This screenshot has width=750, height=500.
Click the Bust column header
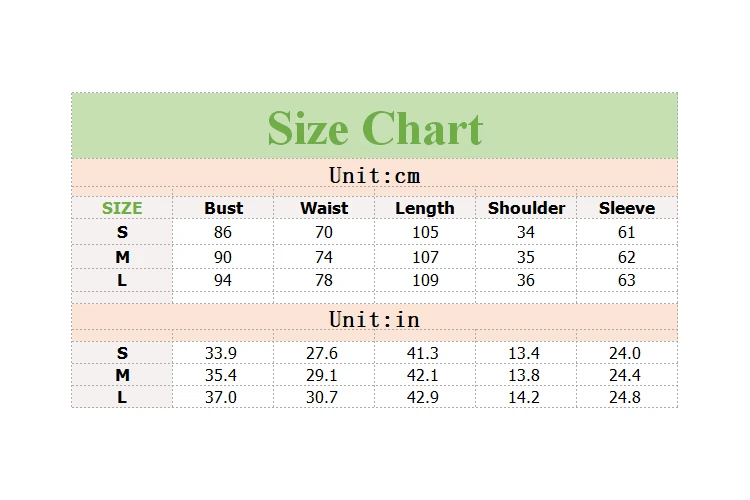pyautogui.click(x=223, y=208)
